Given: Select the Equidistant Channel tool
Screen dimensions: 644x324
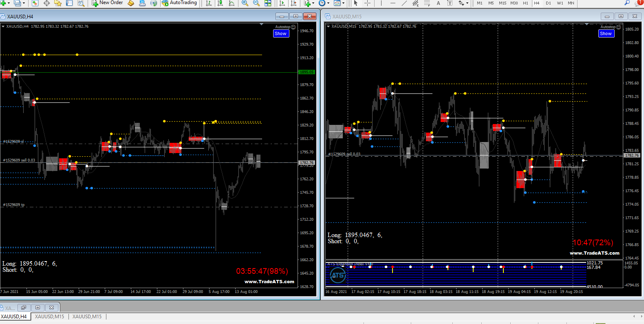Looking at the screenshot, I should (415, 3).
